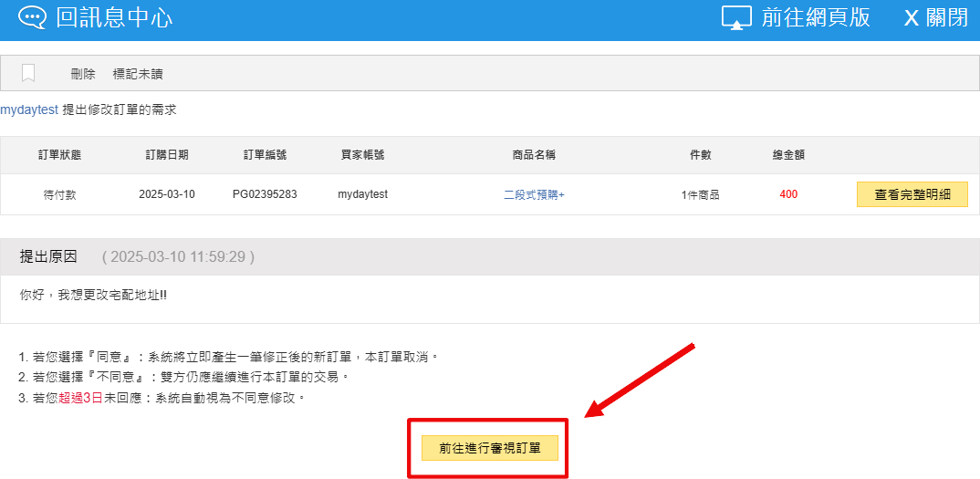Mark message unread with 標記未讀
The image size is (980, 479).
point(138,75)
